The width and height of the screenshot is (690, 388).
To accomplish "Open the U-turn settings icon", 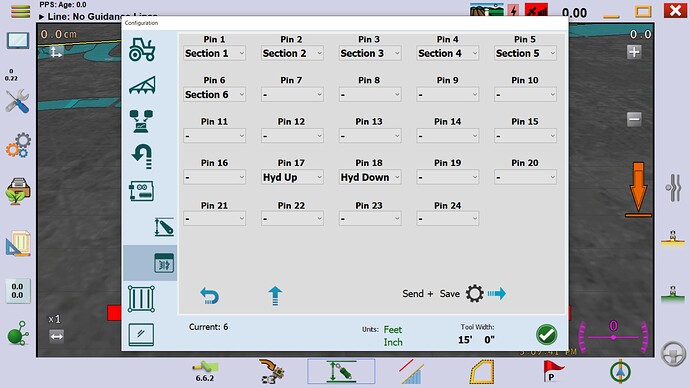I will (142, 156).
